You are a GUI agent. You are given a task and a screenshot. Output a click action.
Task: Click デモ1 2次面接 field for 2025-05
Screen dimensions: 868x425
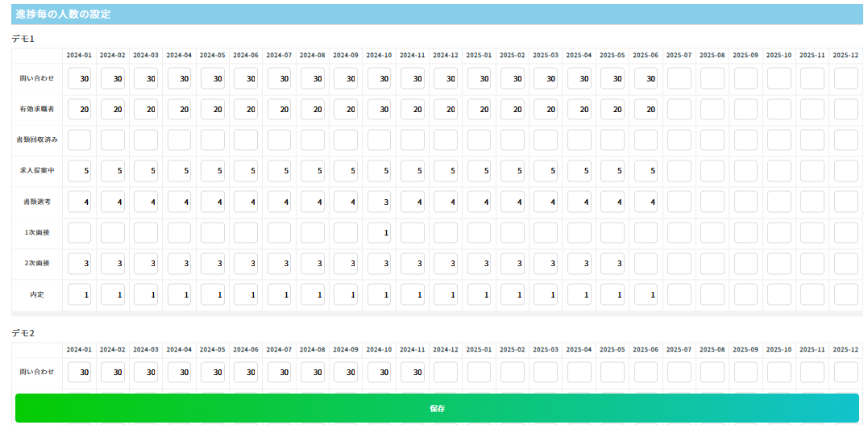(x=613, y=264)
